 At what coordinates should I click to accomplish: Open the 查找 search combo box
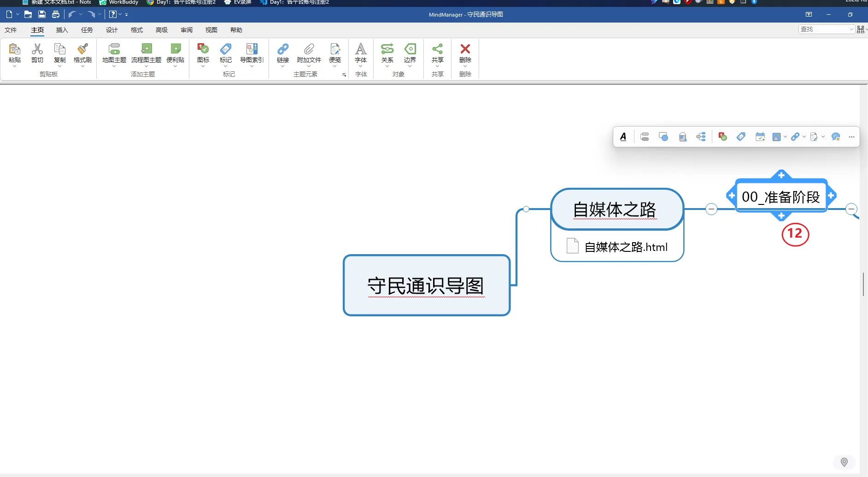point(827,29)
